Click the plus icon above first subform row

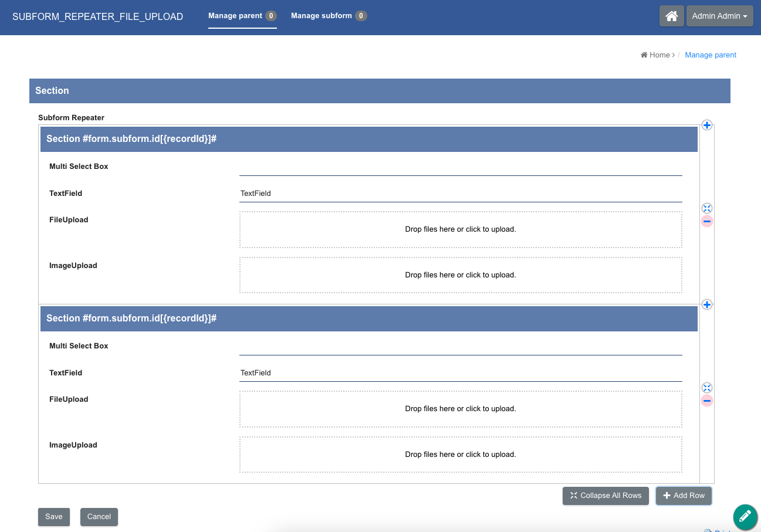point(707,125)
